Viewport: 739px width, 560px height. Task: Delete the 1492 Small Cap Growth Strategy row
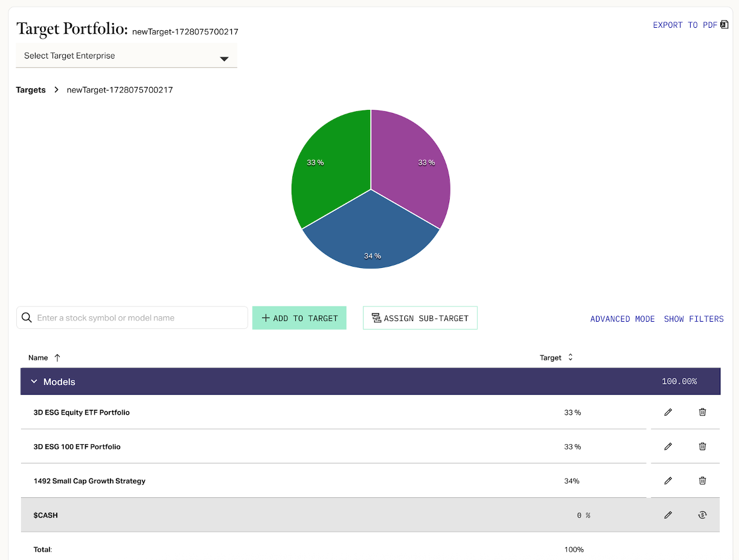pos(702,481)
